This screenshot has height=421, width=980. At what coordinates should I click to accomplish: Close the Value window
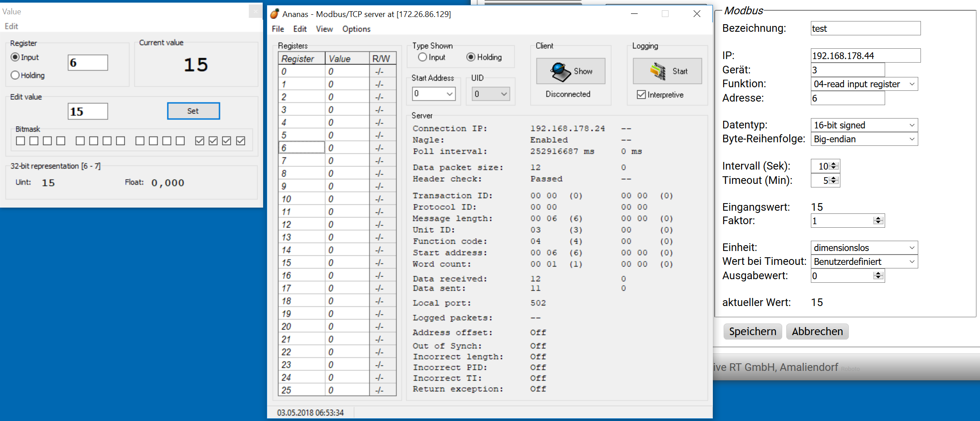click(256, 11)
